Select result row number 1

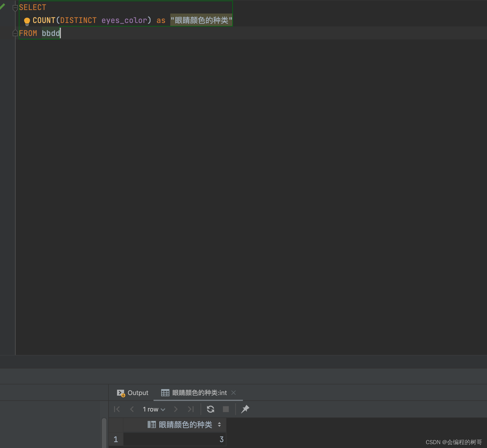(116, 439)
